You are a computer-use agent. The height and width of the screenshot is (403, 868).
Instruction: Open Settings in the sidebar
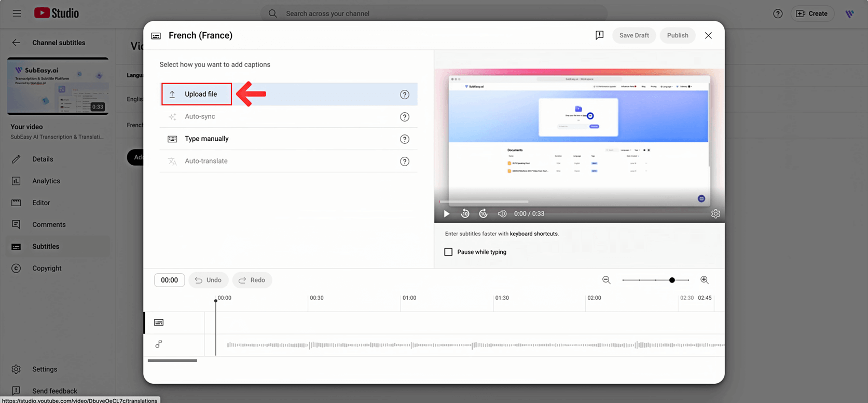[x=58, y=369]
